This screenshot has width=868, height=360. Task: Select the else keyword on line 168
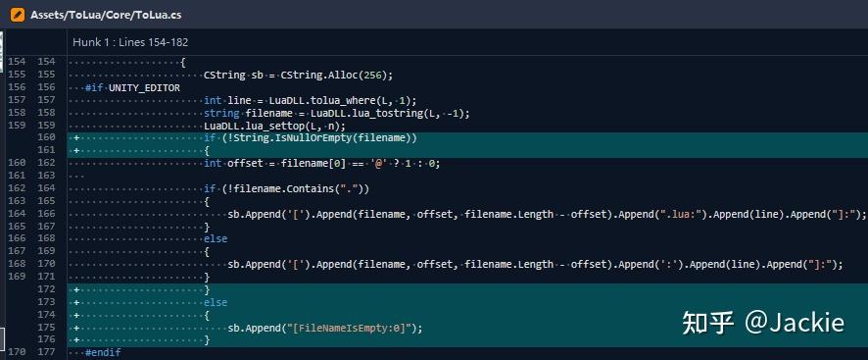click(x=216, y=239)
